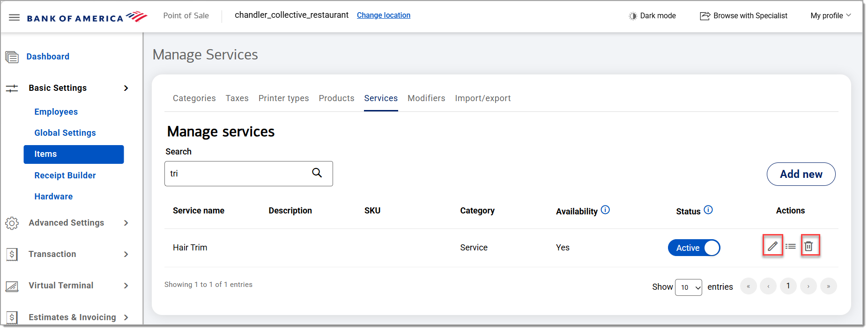Go to last page of entries
The image size is (868, 330).
pyautogui.click(x=829, y=286)
